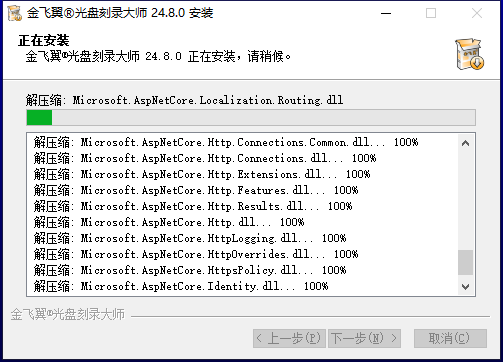Minimize the installer window

click(x=386, y=13)
